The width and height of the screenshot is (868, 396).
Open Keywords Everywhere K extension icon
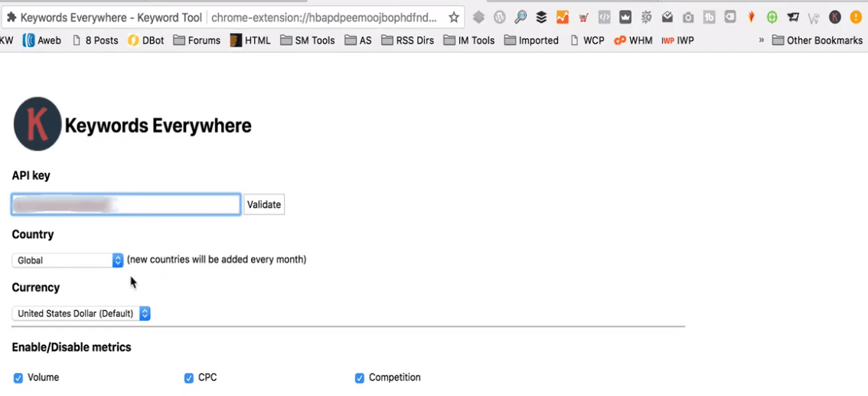(835, 17)
